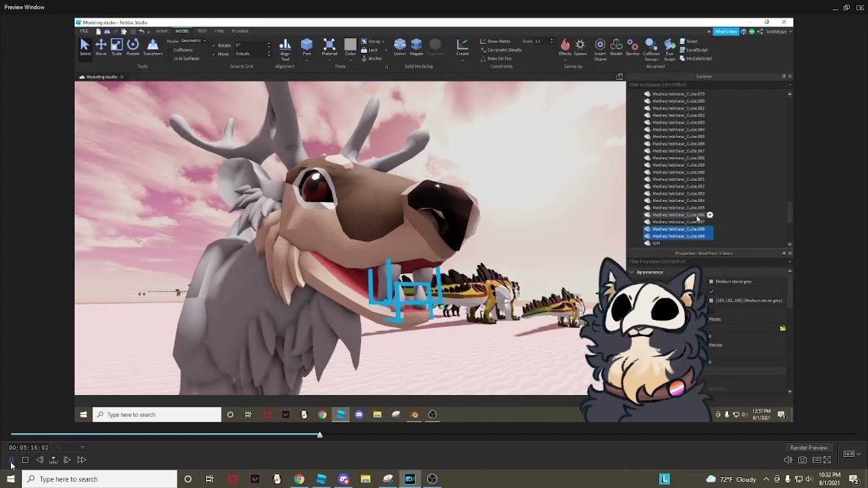This screenshot has height=488, width=868.
Task: Click the preview timeline playhead marker
Action: click(319, 434)
